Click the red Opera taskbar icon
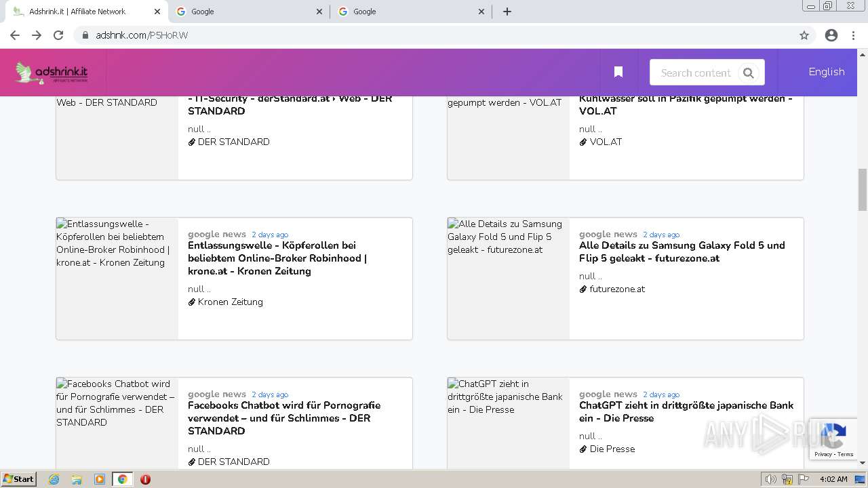Screen dimensions: 868x488 point(145,479)
